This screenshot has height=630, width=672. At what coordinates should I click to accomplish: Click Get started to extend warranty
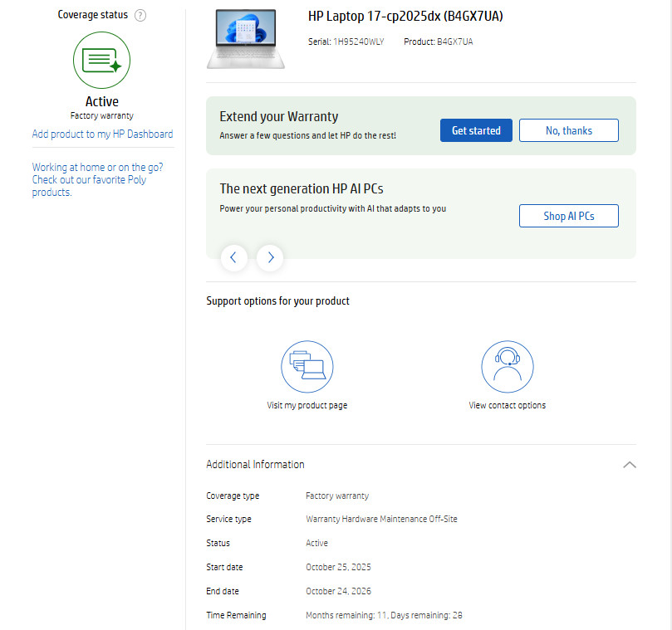(x=476, y=130)
